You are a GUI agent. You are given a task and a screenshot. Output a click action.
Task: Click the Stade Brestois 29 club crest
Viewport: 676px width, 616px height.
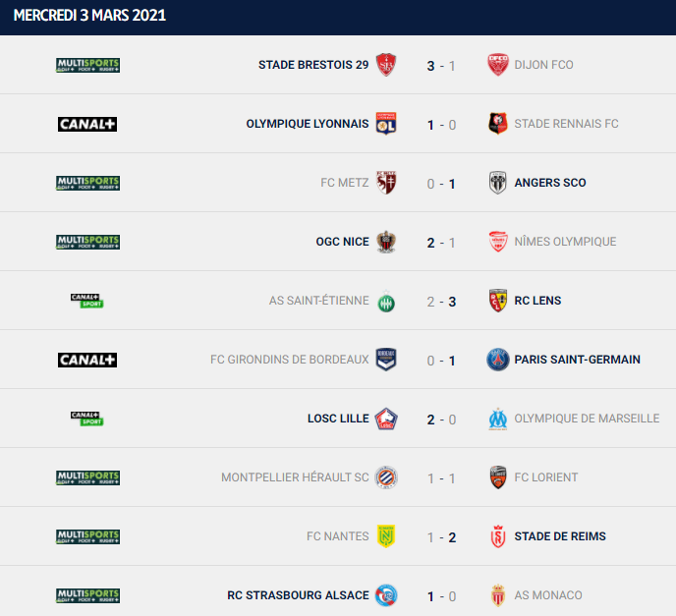pos(386,65)
